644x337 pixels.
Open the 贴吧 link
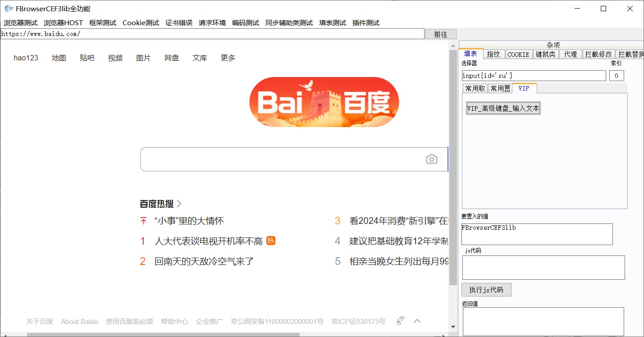(x=87, y=58)
